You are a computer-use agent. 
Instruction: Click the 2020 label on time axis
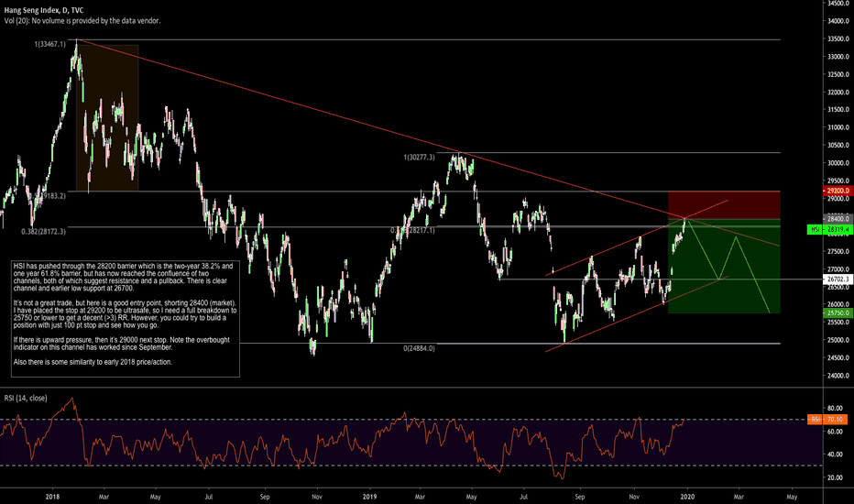pyautogui.click(x=687, y=497)
